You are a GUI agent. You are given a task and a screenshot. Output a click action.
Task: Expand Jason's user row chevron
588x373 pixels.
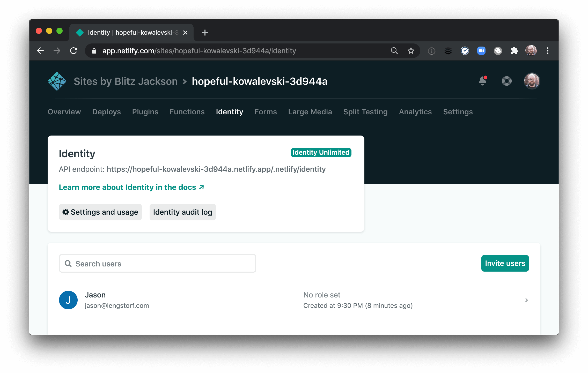click(x=526, y=300)
